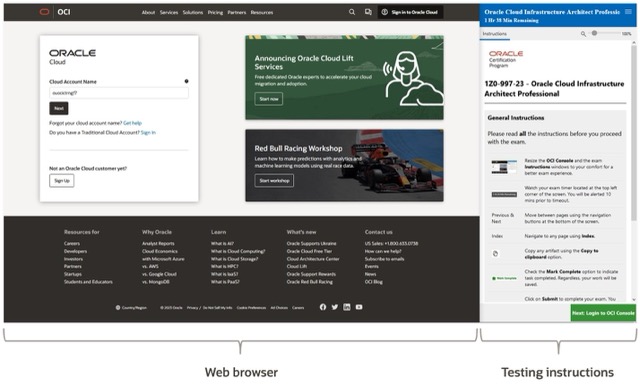Viewport: 640px width, 387px height.
Task: Click the Traditional Cloud Account Sign In link
Action: pyautogui.click(x=148, y=132)
